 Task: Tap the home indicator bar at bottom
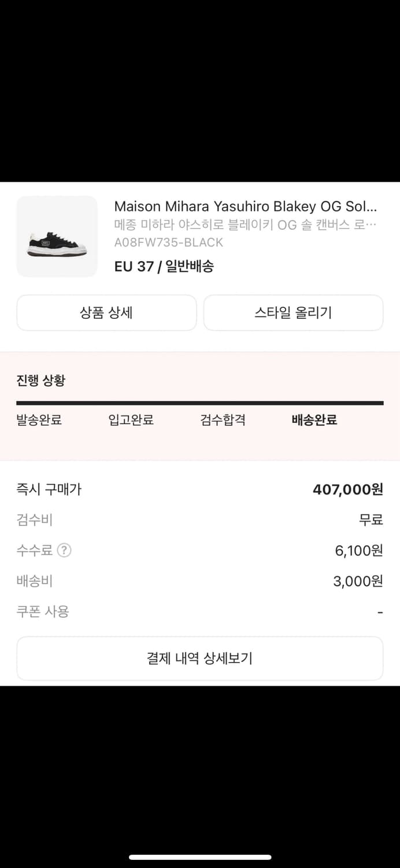click(200, 855)
